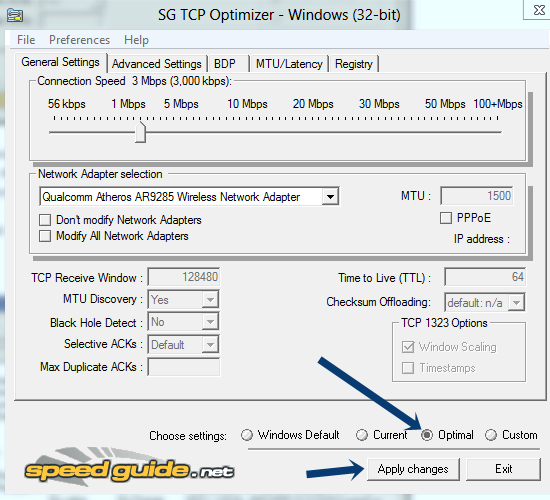
Task: Select the Windows Default radio button
Action: (247, 435)
